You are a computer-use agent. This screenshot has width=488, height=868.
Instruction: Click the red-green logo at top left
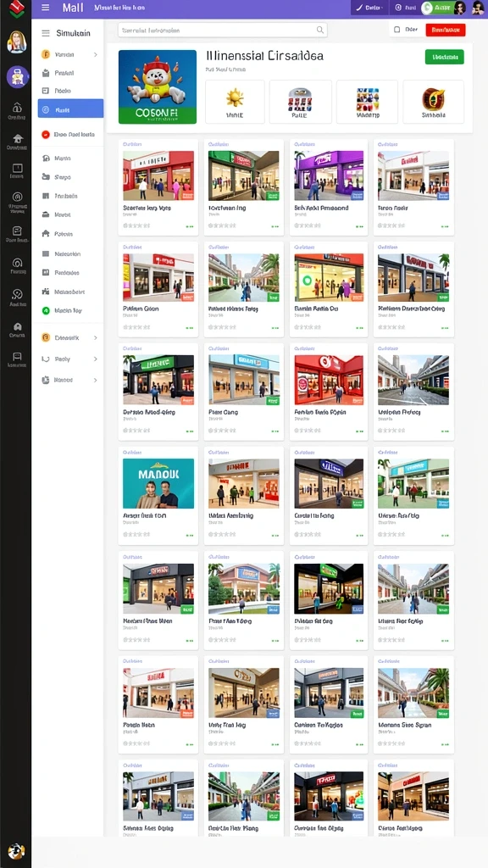[x=17, y=8]
